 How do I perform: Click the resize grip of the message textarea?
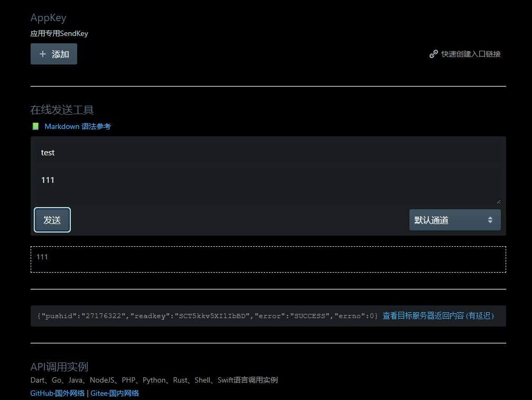click(499, 200)
